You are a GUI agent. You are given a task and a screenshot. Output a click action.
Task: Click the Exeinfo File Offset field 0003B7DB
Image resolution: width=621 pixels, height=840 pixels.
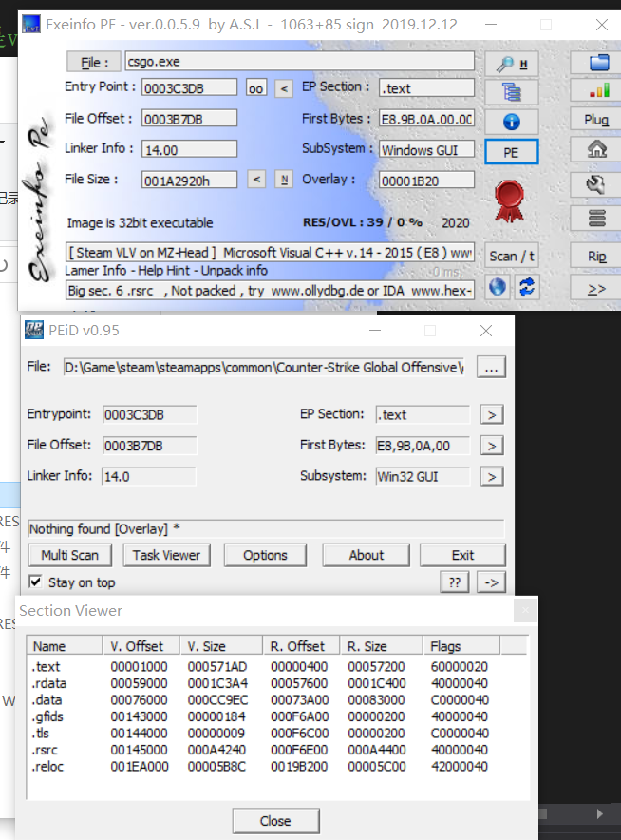(x=189, y=119)
